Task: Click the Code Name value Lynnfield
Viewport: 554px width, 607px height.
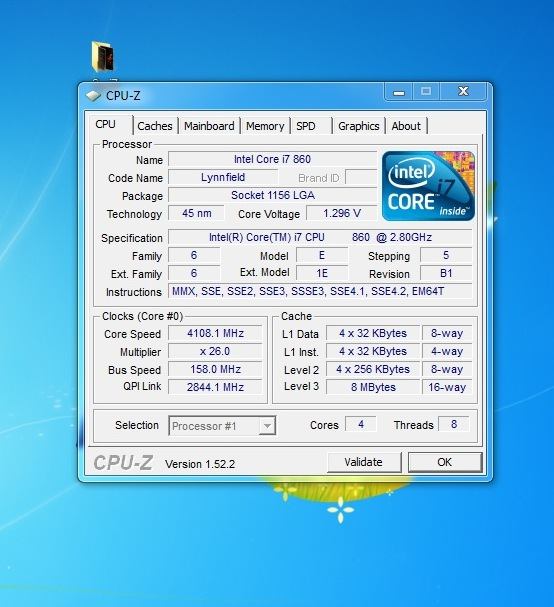Action: 223,177
